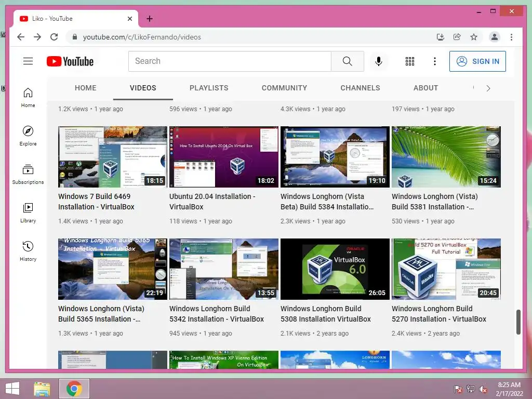Viewport: 532px width, 399px height.
Task: Click the YouTube logo
Action: (x=70, y=61)
